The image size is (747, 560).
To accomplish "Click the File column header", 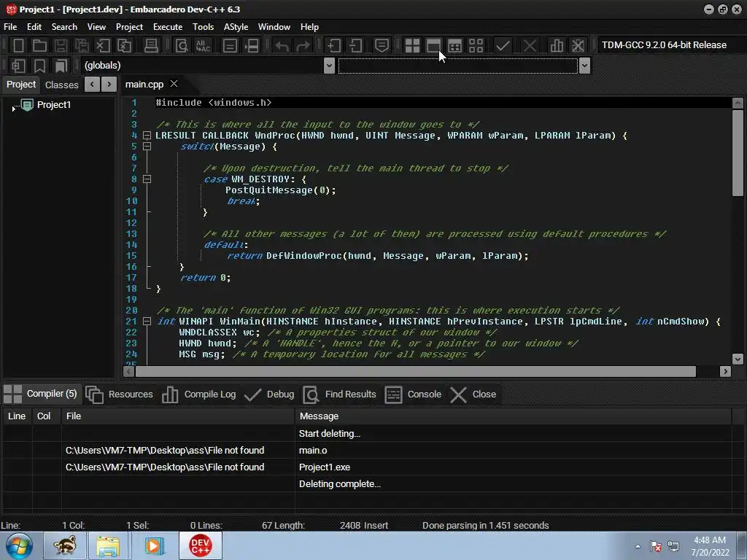I will (178, 416).
